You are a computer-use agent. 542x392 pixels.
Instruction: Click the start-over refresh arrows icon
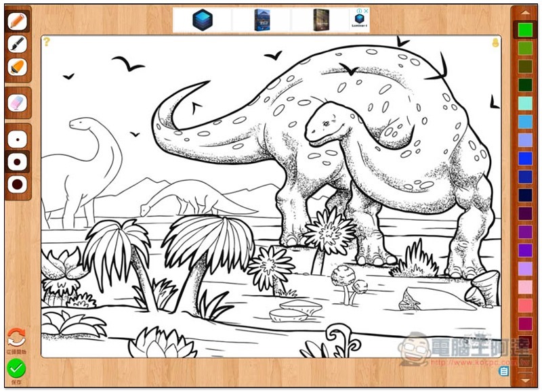coord(16,337)
